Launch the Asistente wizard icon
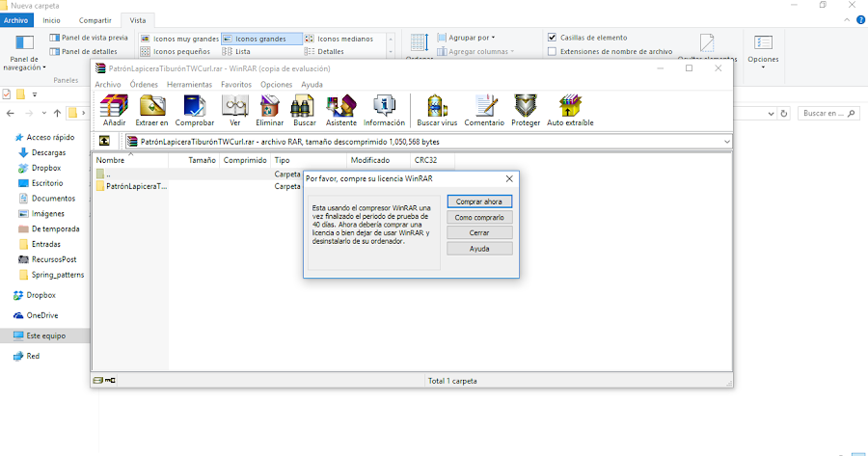 (x=341, y=110)
